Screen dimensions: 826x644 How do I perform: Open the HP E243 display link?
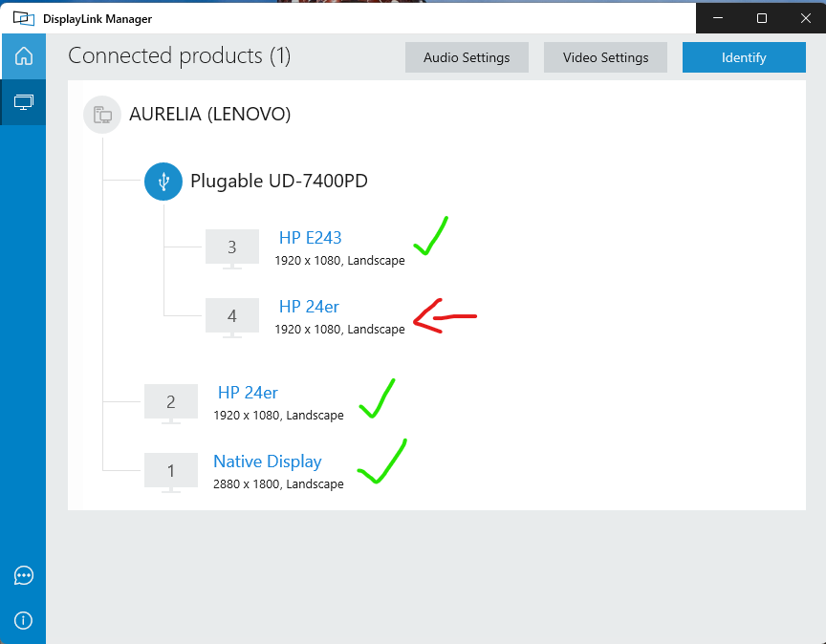310,238
